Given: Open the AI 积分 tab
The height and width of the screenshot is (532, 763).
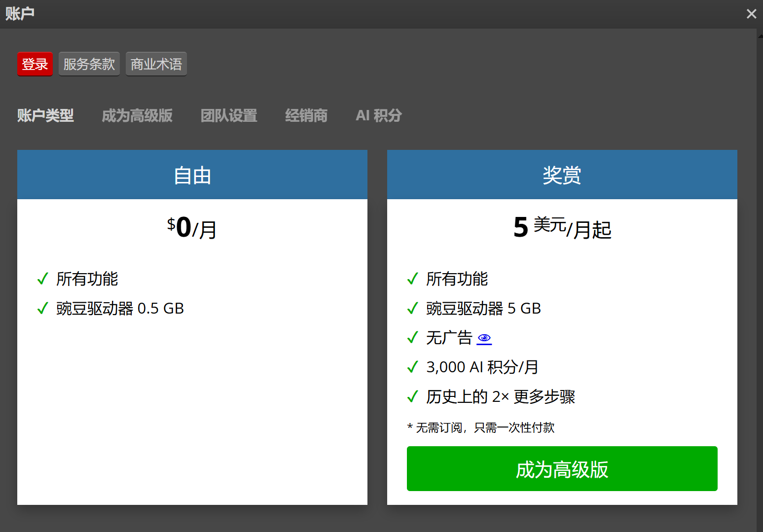Looking at the screenshot, I should pyautogui.click(x=378, y=115).
